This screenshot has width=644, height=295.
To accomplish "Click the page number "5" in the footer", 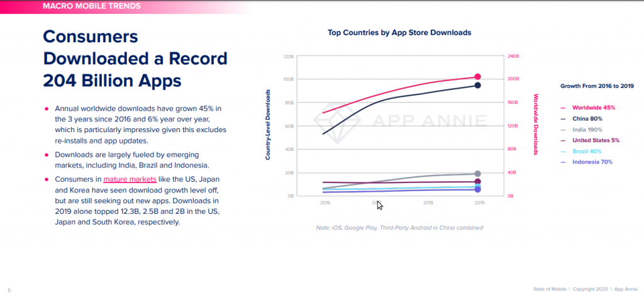I will point(9,290).
